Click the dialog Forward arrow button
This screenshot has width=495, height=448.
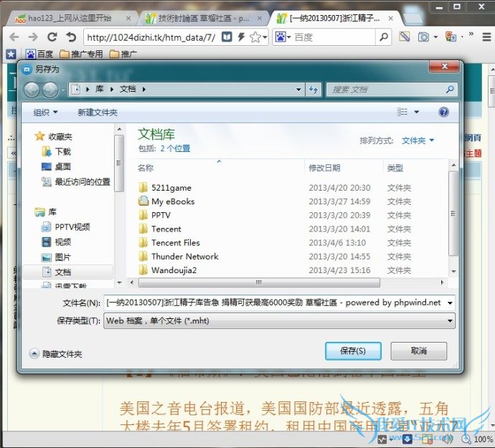click(x=50, y=90)
